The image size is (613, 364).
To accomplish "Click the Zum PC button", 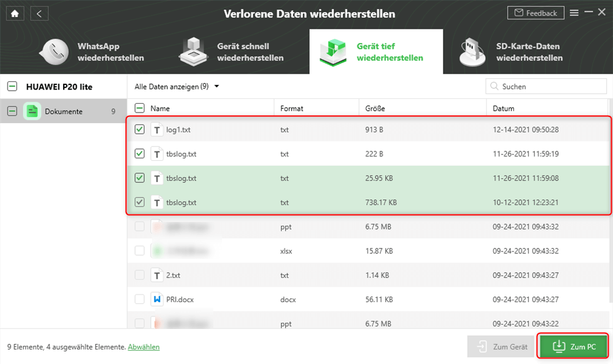I will pos(573,346).
